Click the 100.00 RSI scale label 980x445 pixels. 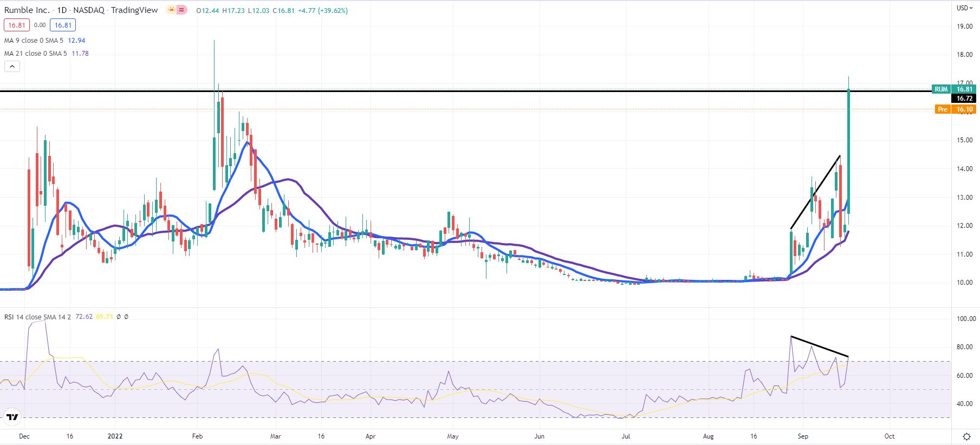click(x=966, y=319)
